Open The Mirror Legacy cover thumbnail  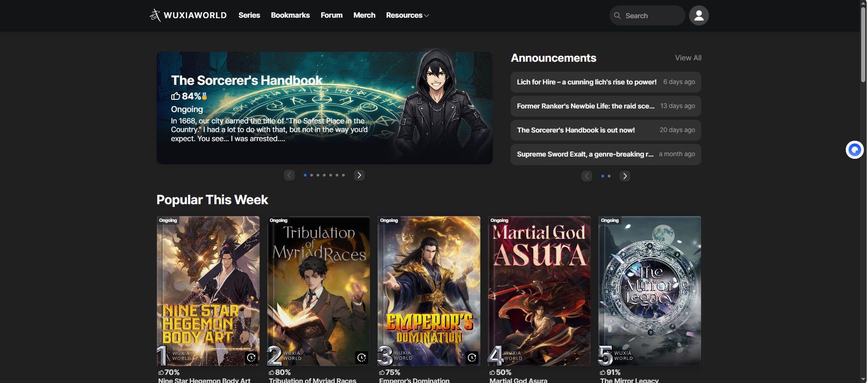point(650,290)
